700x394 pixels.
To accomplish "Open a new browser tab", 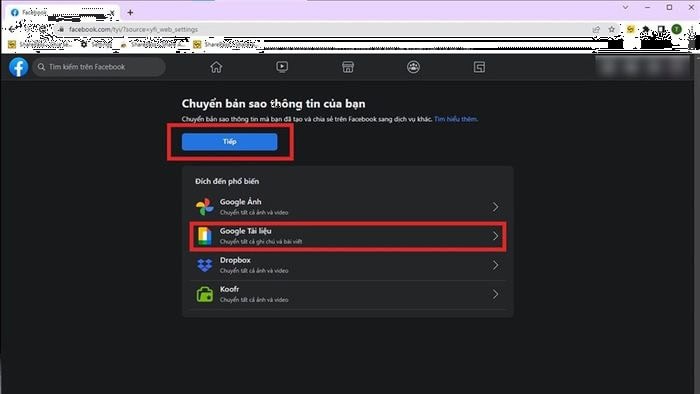I will (130, 12).
